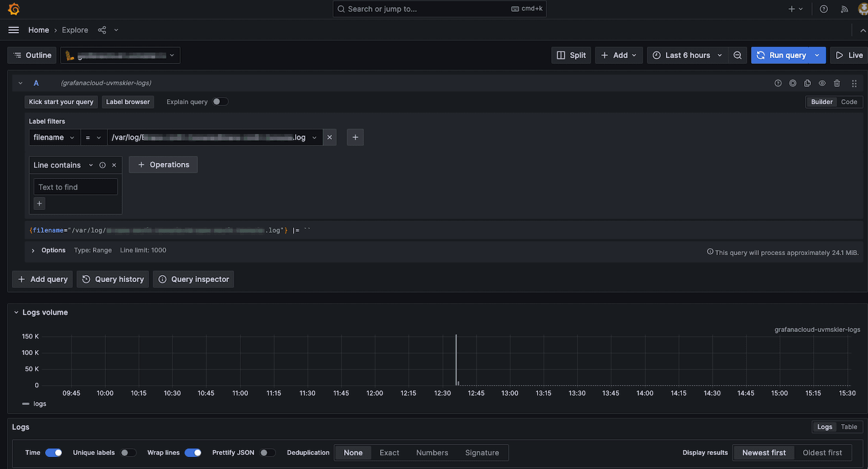
Task: Open the user profile avatar
Action: tap(863, 9)
